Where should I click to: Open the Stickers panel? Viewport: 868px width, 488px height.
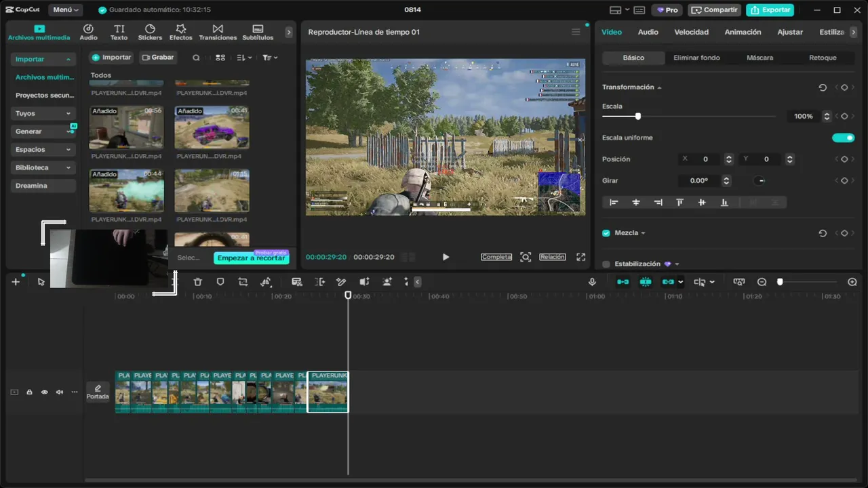click(x=150, y=32)
